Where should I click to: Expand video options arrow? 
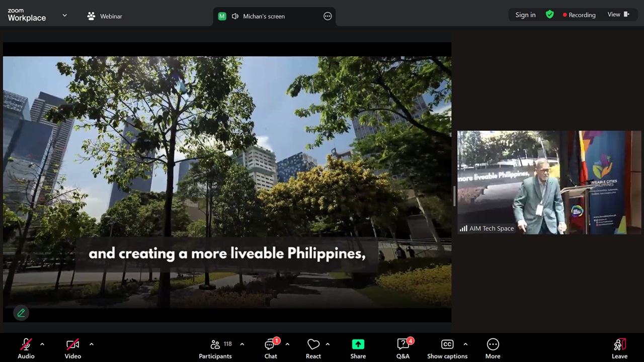[92, 344]
